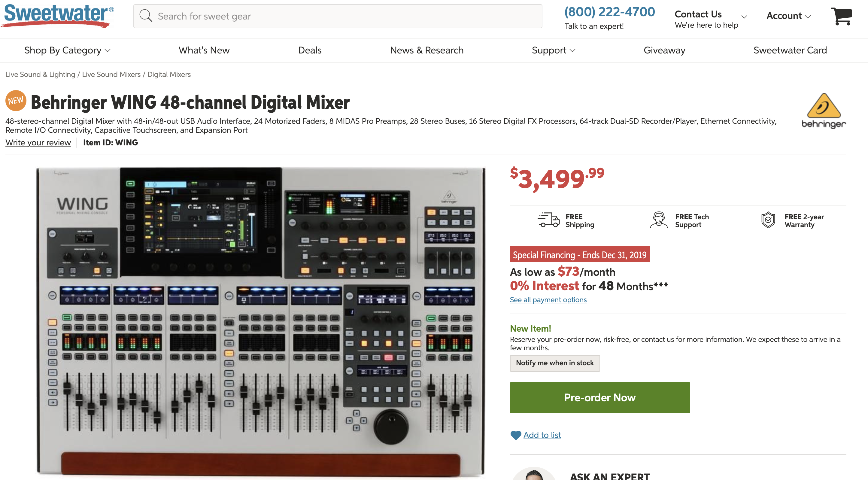Expand the Shop By Category menu
The width and height of the screenshot is (868, 480).
tap(67, 50)
